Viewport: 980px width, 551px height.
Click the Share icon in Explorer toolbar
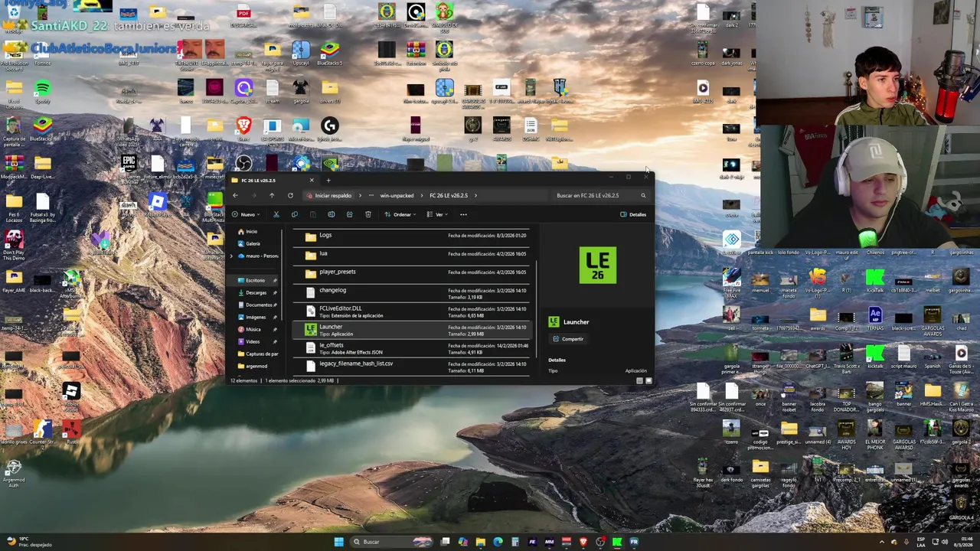point(349,214)
